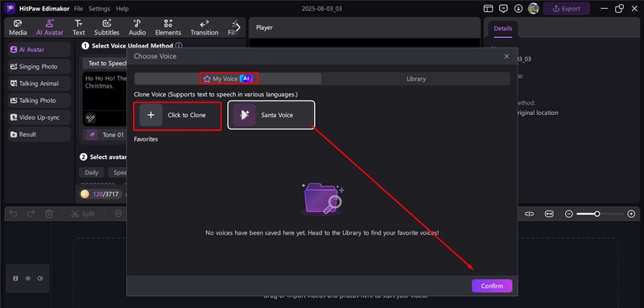Open the Elements tab
Screen dimensions: 644x308
tap(168, 27)
